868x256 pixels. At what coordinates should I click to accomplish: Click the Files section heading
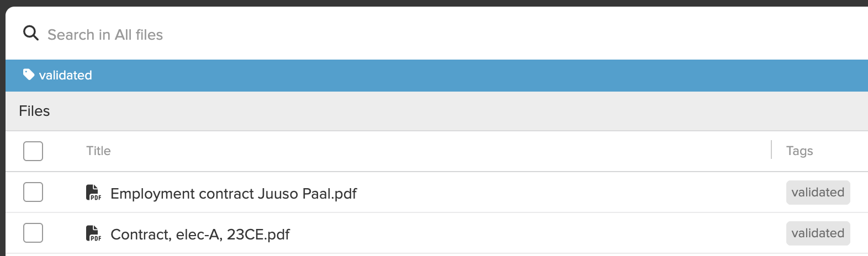[34, 111]
